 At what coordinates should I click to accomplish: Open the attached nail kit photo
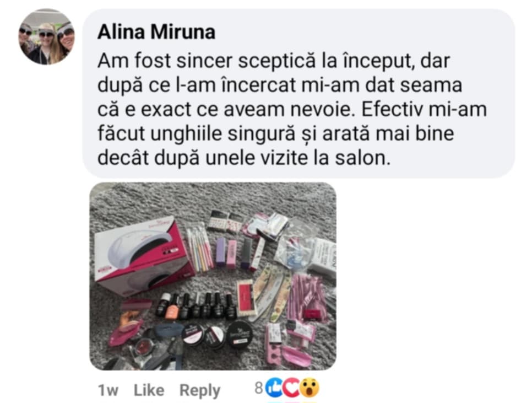[213, 276]
